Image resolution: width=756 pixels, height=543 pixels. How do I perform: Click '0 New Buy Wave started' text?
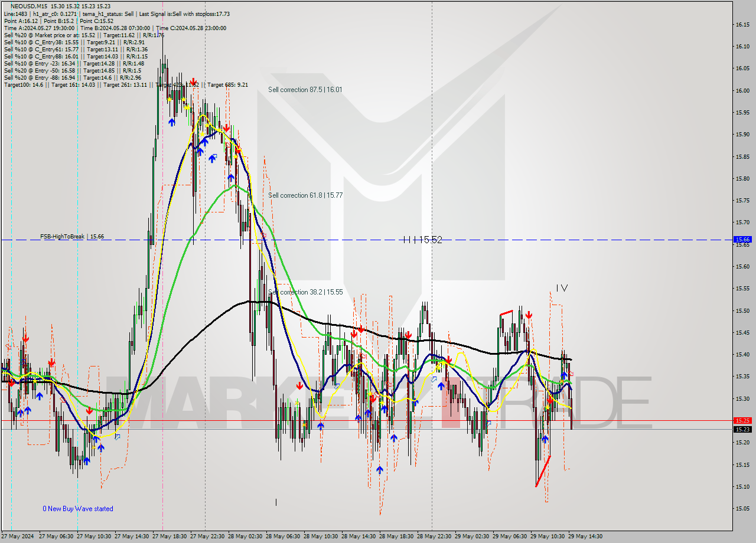(x=78, y=509)
